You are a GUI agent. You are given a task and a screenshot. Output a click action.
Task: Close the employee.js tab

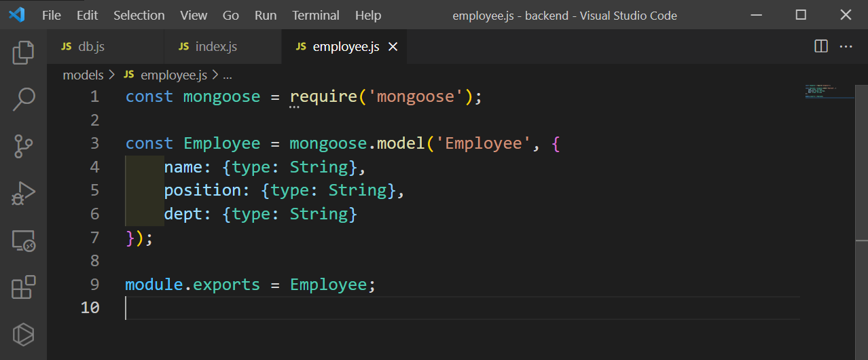tap(393, 47)
